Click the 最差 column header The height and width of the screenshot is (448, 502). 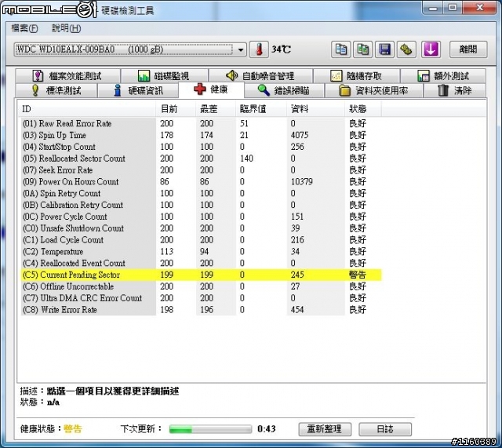pyautogui.click(x=215, y=109)
